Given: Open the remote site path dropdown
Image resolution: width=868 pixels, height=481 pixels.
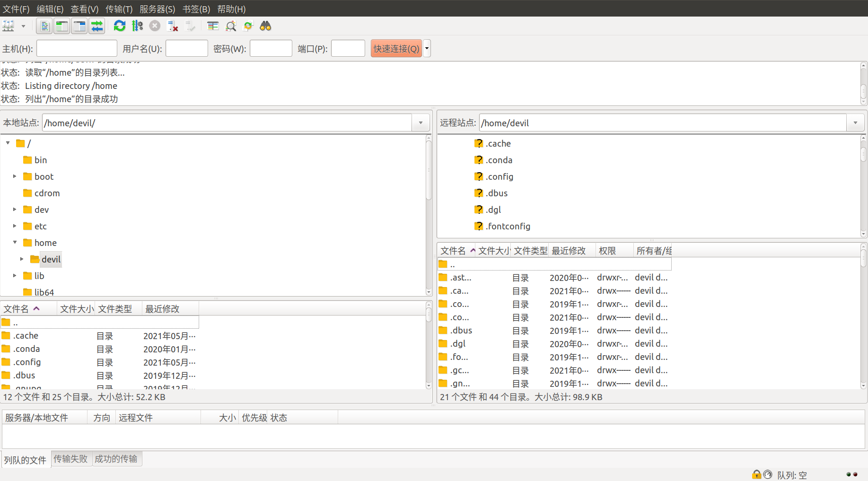Looking at the screenshot, I should (855, 123).
